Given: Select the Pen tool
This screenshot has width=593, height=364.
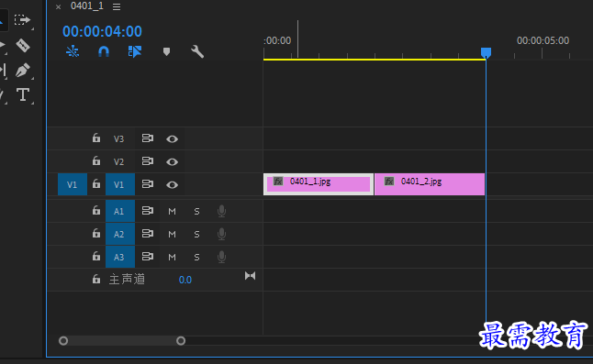Looking at the screenshot, I should 22,71.
